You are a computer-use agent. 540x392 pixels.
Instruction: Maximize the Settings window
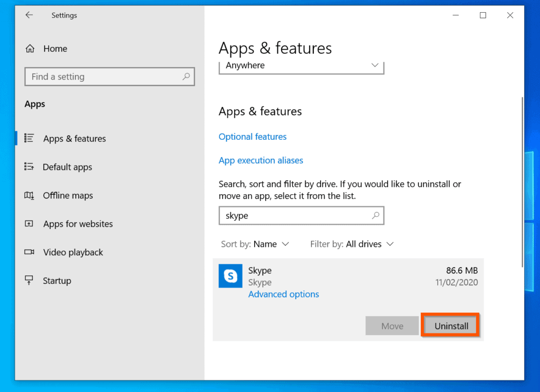pos(483,15)
